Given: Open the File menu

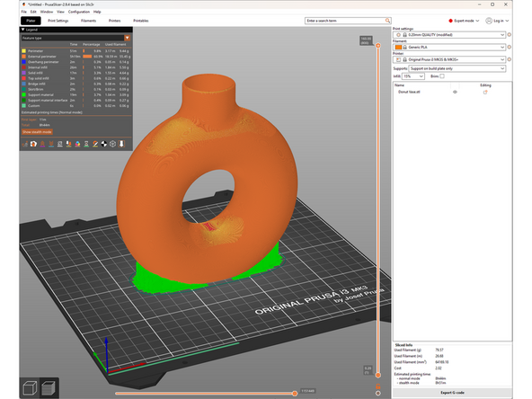Looking at the screenshot, I should click(x=23, y=12).
